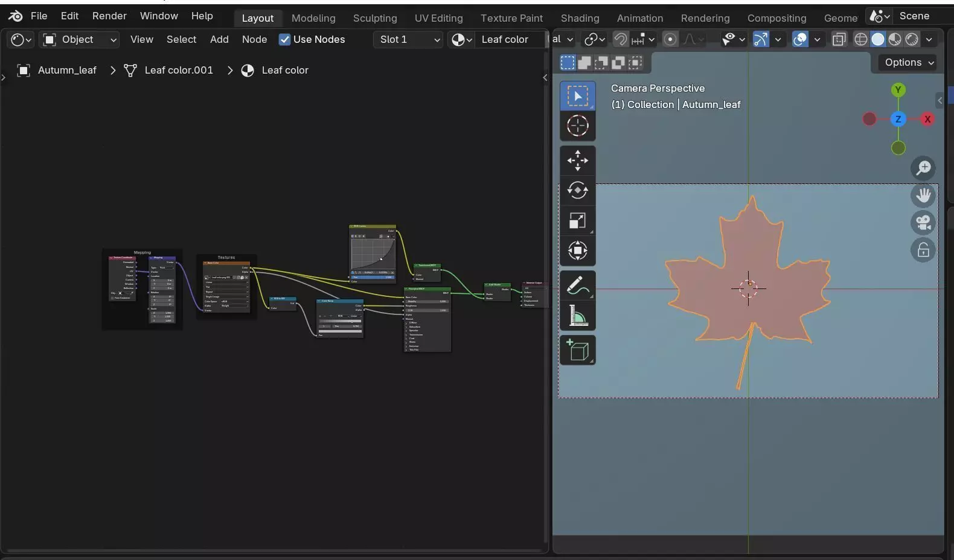Switch to solid viewport shading
The height and width of the screenshot is (560, 954).
(x=878, y=40)
